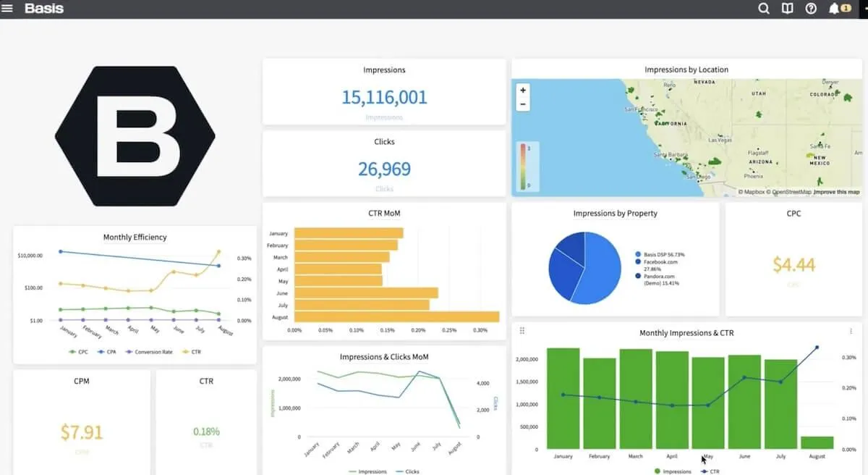This screenshot has width=868, height=475.
Task: Open the notifications bell icon
Action: (x=834, y=9)
